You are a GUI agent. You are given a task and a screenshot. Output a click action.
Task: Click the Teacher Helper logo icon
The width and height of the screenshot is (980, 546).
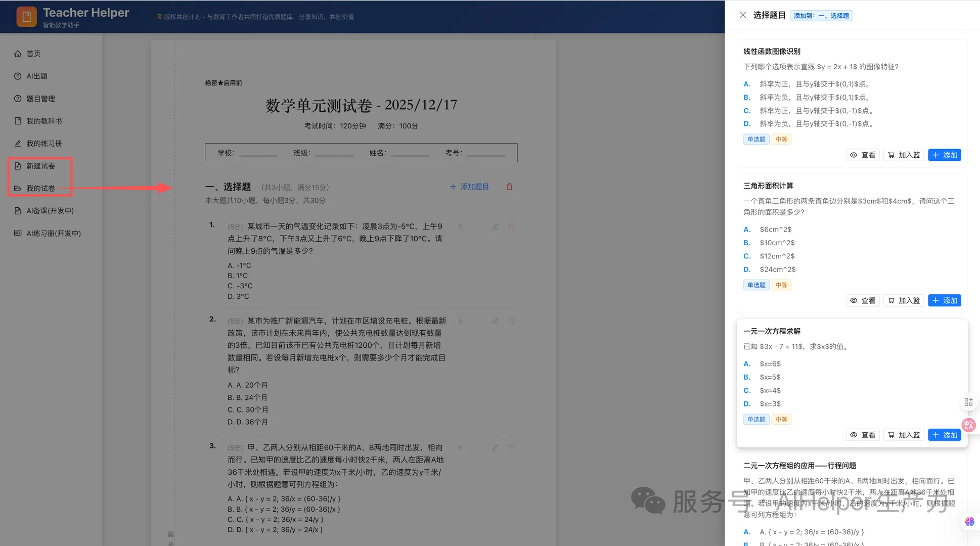point(26,16)
